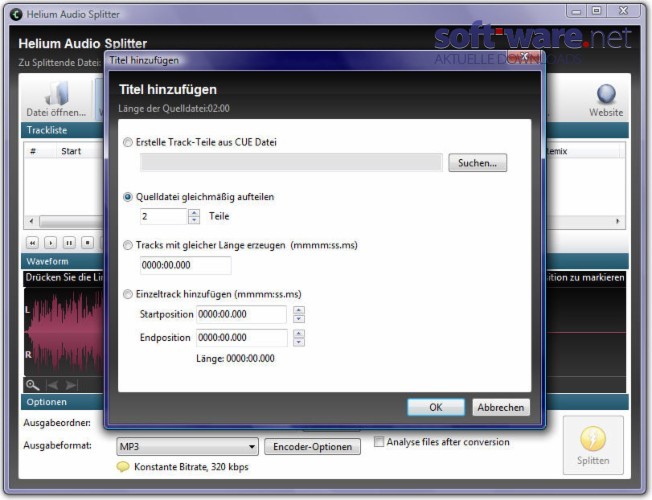The image size is (652, 500).
Task: Decrease number of Teile with down arrow
Action: [194, 220]
